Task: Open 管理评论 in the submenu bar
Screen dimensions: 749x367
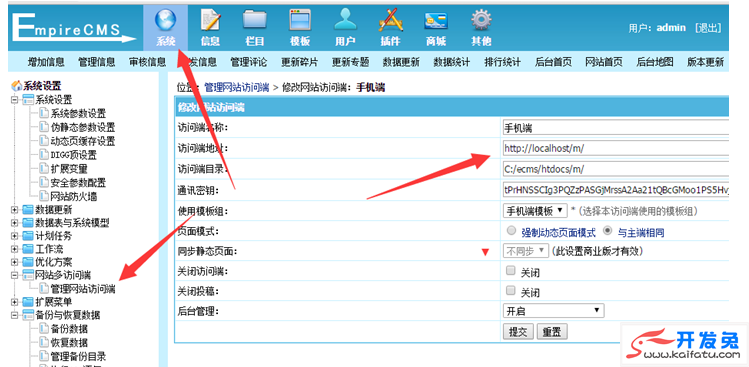Action: point(249,62)
